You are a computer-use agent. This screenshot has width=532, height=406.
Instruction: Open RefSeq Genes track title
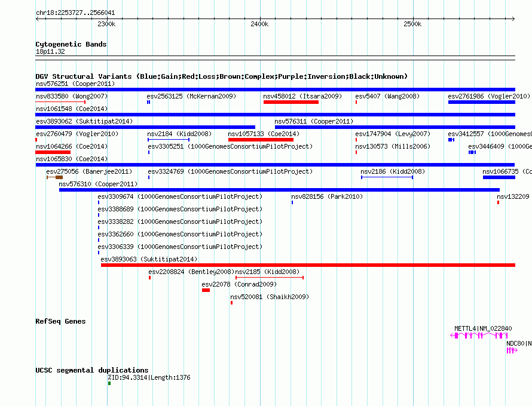coord(60,321)
